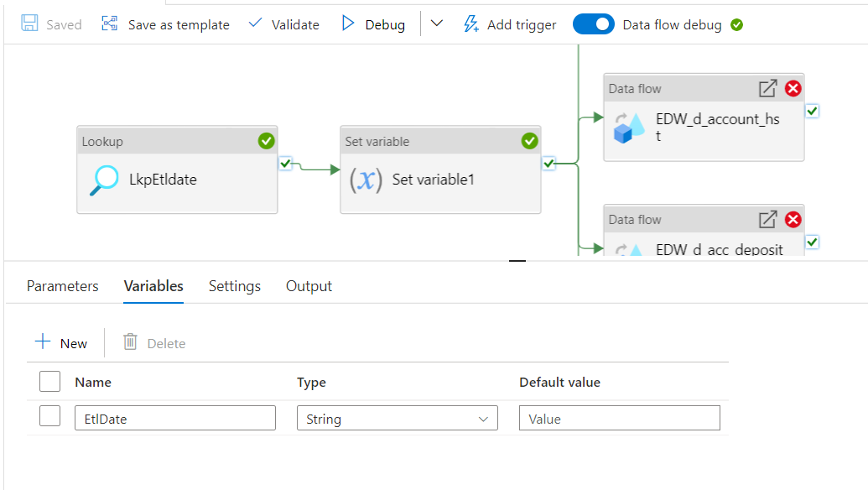This screenshot has height=490, width=868.
Task: Open EDW_d_account_hst in data flow editor
Action: click(767, 88)
